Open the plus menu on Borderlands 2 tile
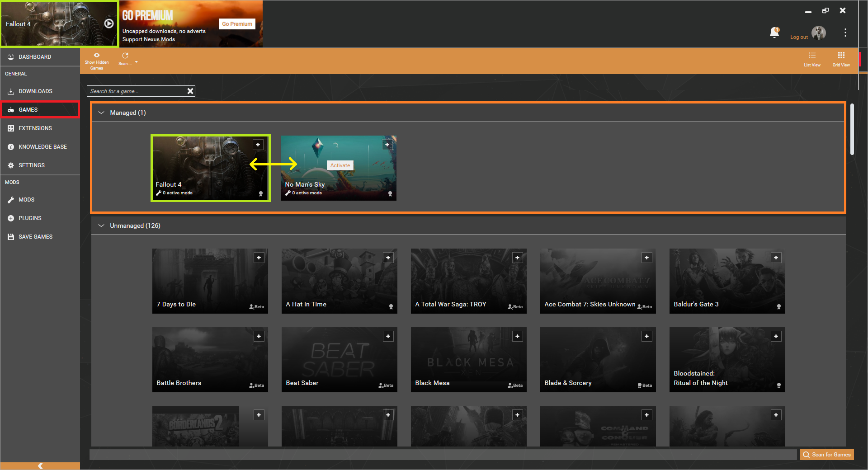Screen dimensions: 868x470 (x=259, y=415)
